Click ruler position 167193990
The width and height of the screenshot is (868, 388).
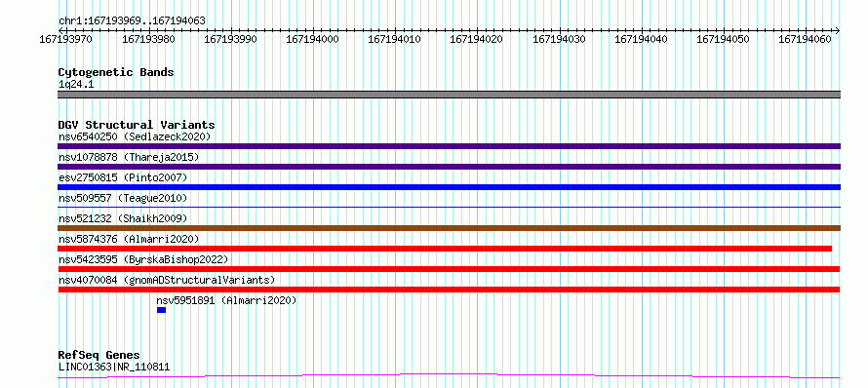tap(231, 39)
